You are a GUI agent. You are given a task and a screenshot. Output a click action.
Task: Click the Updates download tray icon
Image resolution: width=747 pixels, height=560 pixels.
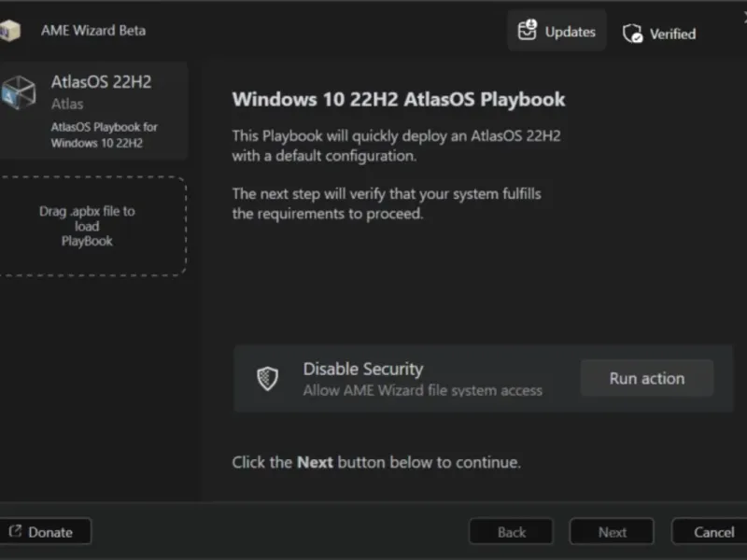click(528, 31)
